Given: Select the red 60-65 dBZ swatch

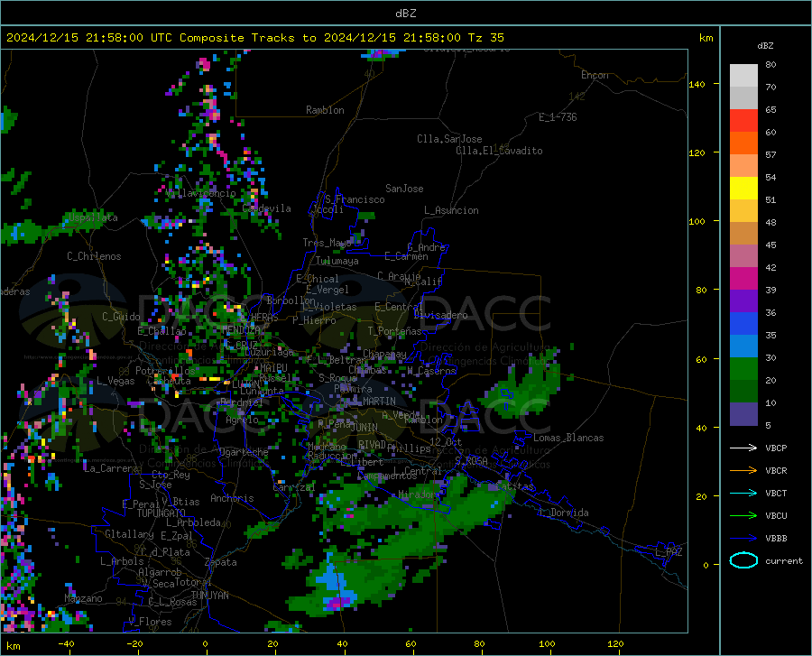Looking at the screenshot, I should tap(743, 121).
